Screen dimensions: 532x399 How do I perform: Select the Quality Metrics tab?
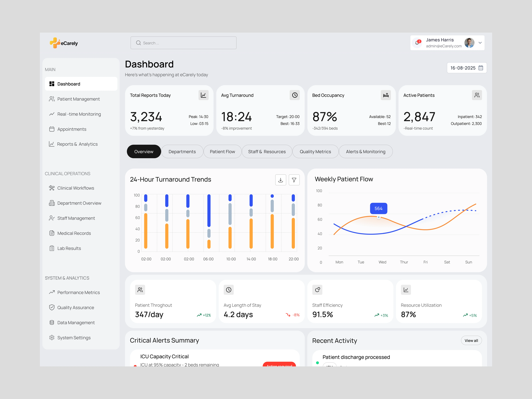(x=315, y=152)
